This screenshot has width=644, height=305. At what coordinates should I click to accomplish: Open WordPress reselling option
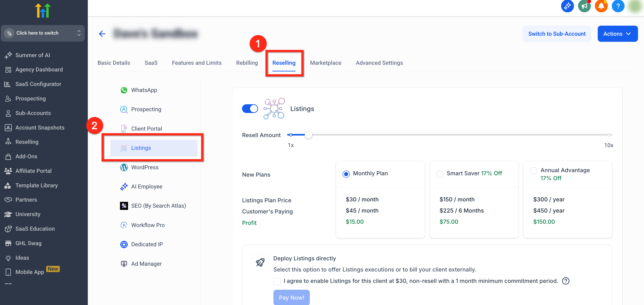pos(145,167)
